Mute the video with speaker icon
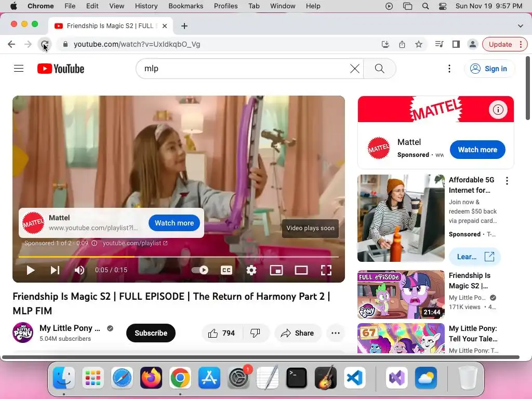The height and width of the screenshot is (399, 532). point(79,270)
